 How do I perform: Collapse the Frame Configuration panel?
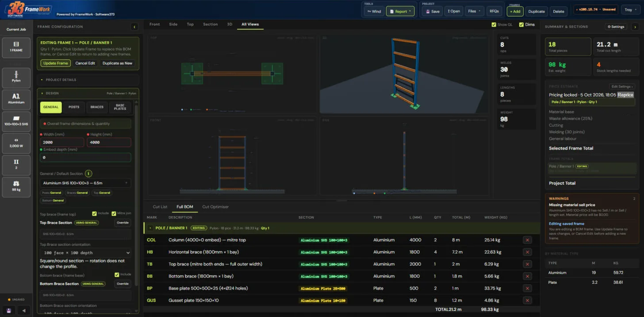[x=134, y=27]
